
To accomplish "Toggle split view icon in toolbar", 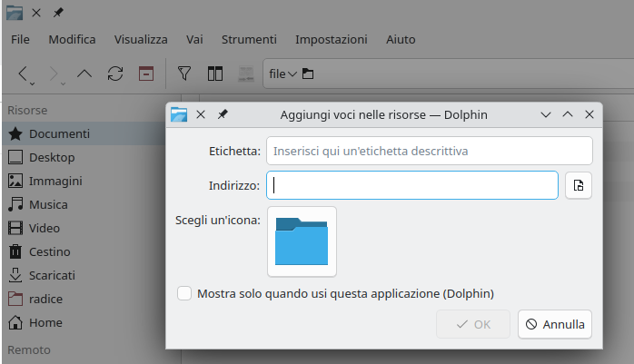I will [x=215, y=74].
